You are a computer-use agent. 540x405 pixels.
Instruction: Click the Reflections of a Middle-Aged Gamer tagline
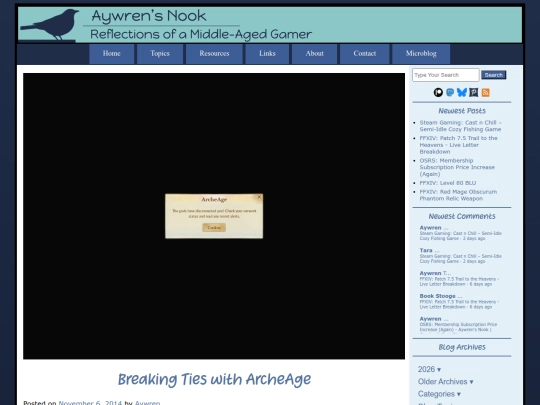(201, 34)
